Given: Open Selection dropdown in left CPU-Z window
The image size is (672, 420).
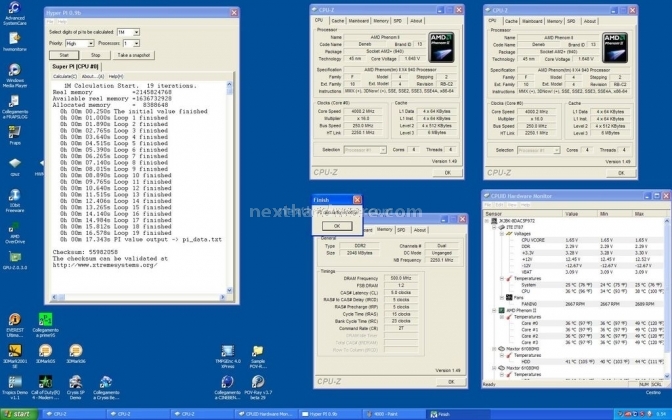Looking at the screenshot, I should click(365, 150).
